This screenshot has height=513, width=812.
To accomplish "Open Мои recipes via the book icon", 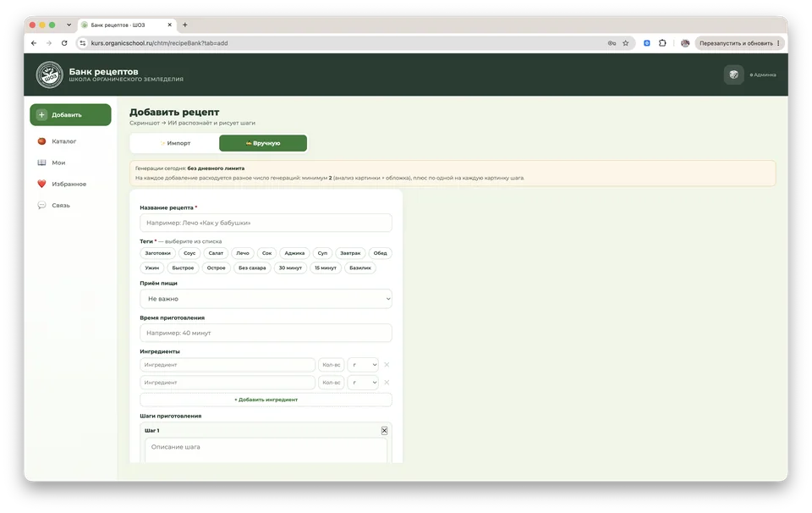I will pos(52,163).
